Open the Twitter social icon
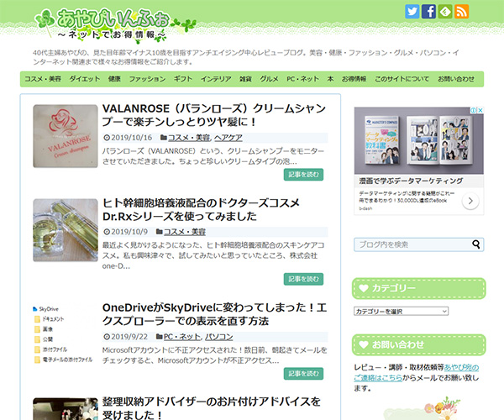Viewport: 504px width, 420px height. pos(412,12)
